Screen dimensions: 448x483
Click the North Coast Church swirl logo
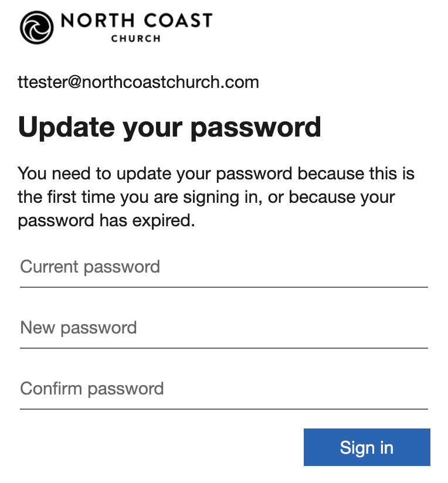tap(37, 27)
